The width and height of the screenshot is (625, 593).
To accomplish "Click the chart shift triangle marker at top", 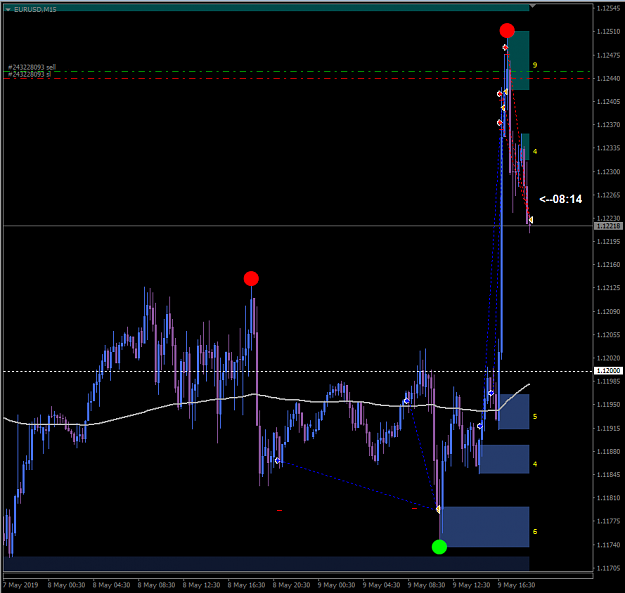I will (x=533, y=7).
